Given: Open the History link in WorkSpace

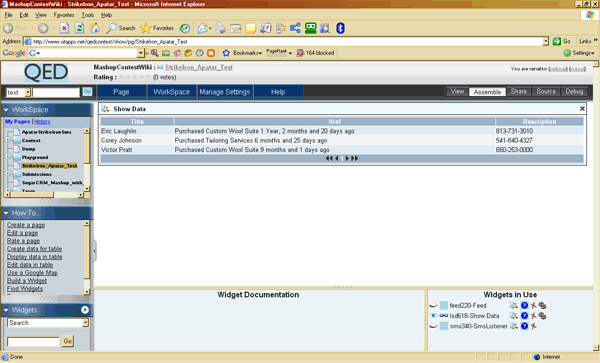Looking at the screenshot, I should 42,122.
